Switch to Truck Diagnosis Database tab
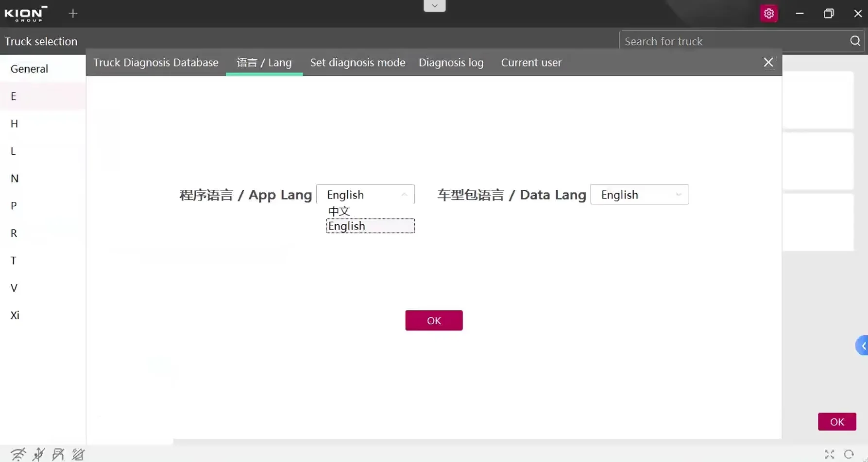868x462 pixels. [x=156, y=63]
